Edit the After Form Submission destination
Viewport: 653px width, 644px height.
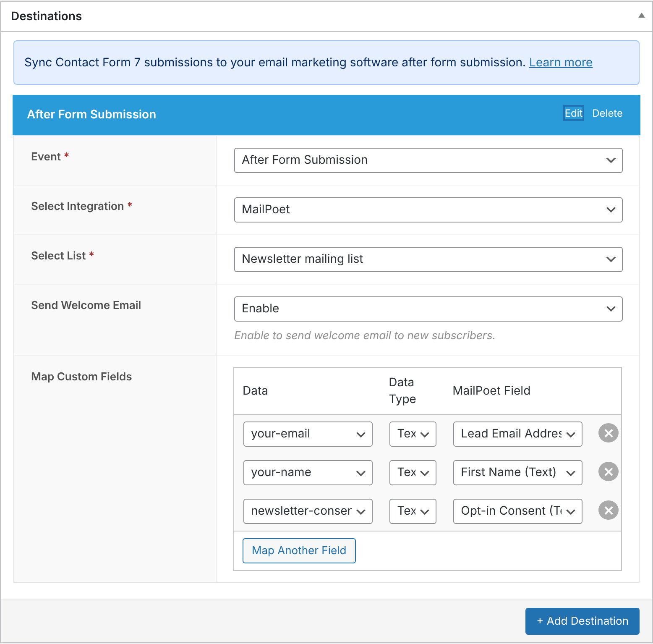573,113
